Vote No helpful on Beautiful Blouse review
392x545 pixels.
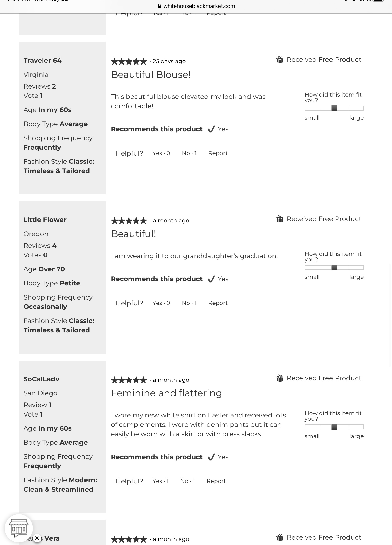(189, 153)
